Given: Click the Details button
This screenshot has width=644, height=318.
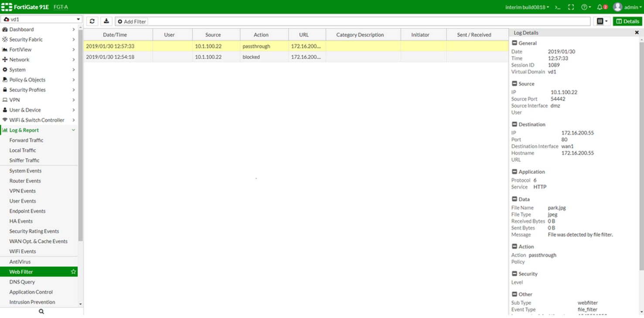Looking at the screenshot, I should [x=627, y=21].
